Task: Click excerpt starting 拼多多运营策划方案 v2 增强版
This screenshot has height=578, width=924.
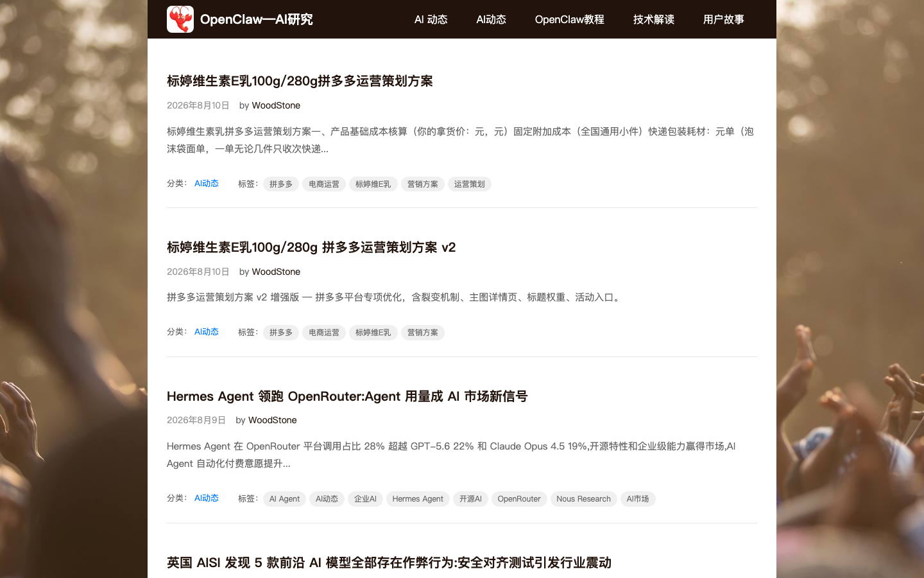Action: pyautogui.click(x=395, y=297)
